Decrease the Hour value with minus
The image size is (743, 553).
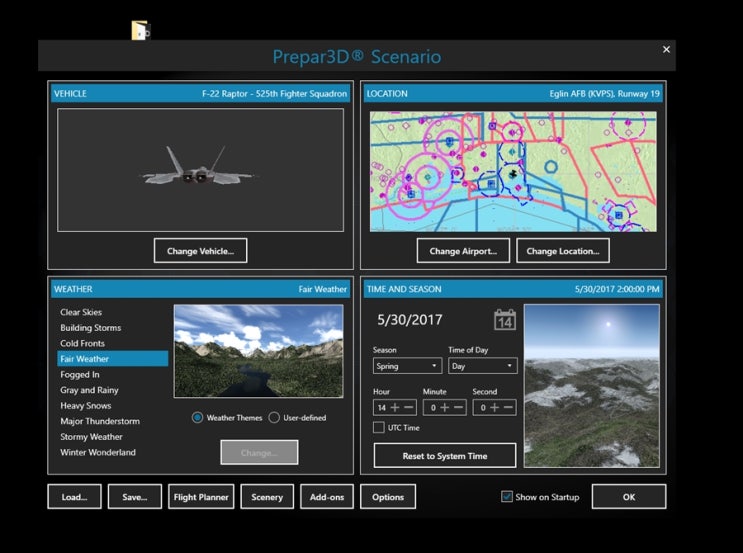[409, 408]
